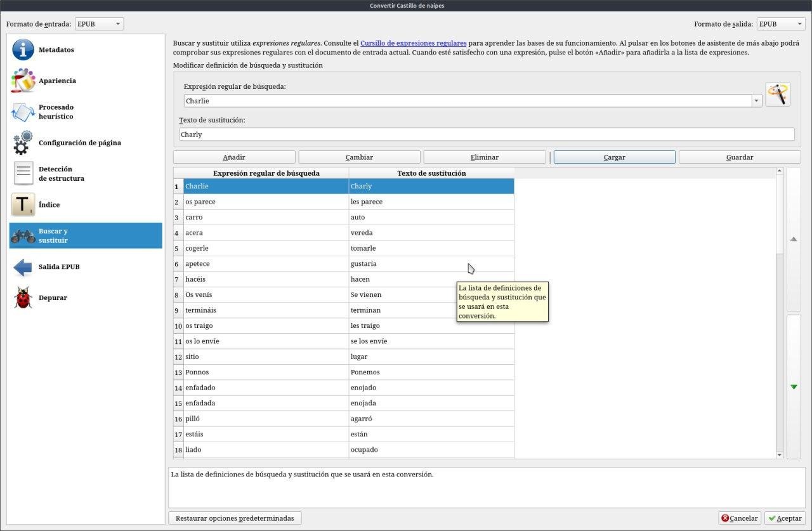812x531 pixels.
Task: Click the 'auto' replacement cell
Action: [431, 217]
